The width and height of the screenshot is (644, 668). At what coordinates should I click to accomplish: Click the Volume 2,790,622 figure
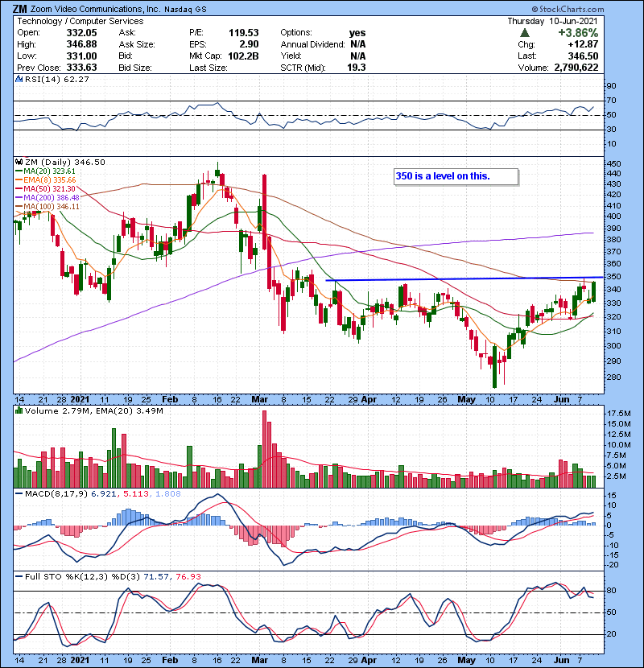[576, 68]
